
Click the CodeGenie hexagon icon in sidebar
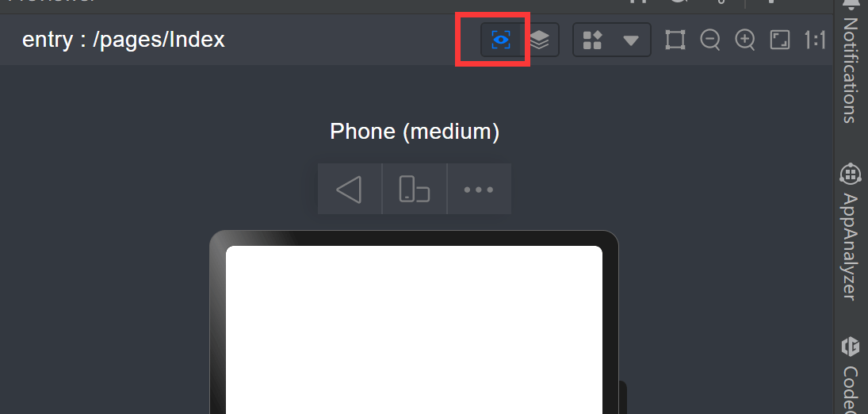pos(851,347)
